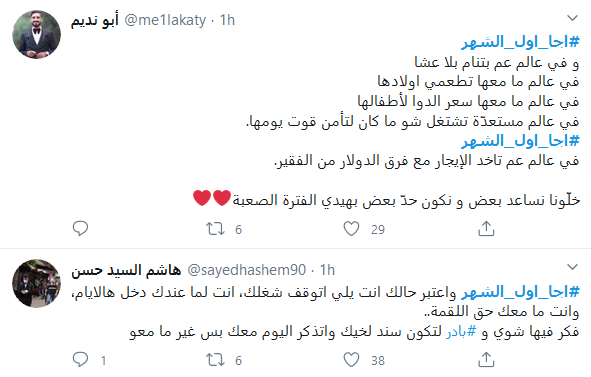
Task: Open the #بادر hashtag link
Action: coord(461,331)
